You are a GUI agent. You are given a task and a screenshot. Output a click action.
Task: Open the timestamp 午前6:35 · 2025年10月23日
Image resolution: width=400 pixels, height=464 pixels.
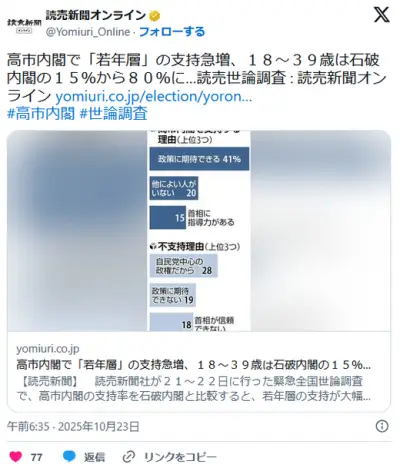click(x=73, y=426)
